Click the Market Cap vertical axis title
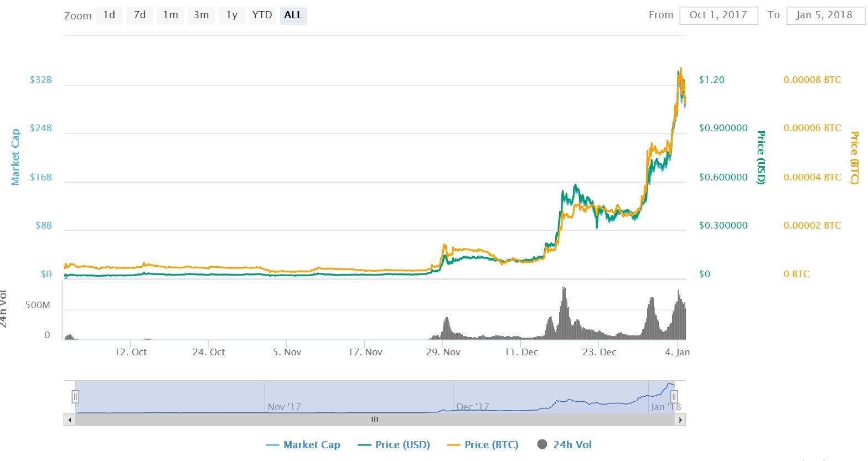This screenshot has width=868, height=461. tap(15, 157)
